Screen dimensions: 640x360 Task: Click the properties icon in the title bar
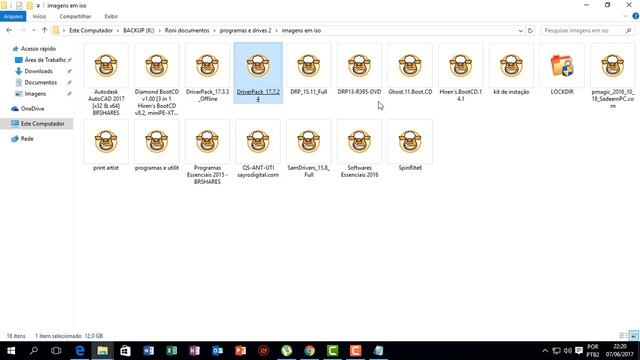19,5
